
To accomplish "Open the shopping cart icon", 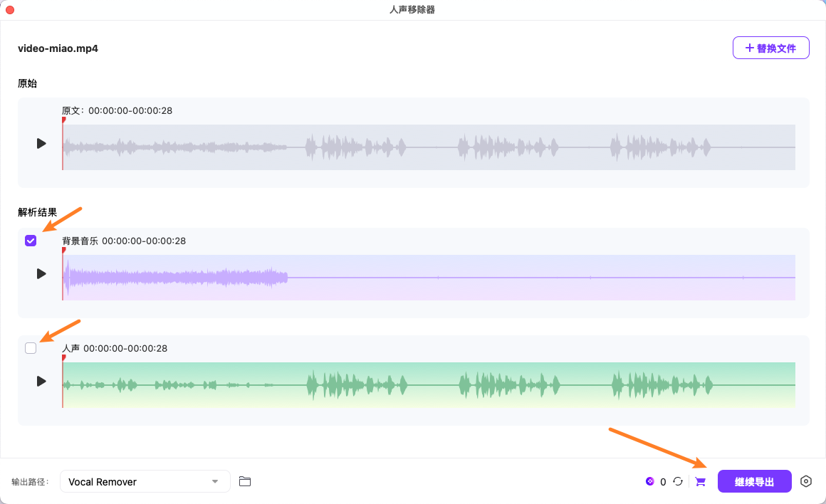I will pos(700,481).
